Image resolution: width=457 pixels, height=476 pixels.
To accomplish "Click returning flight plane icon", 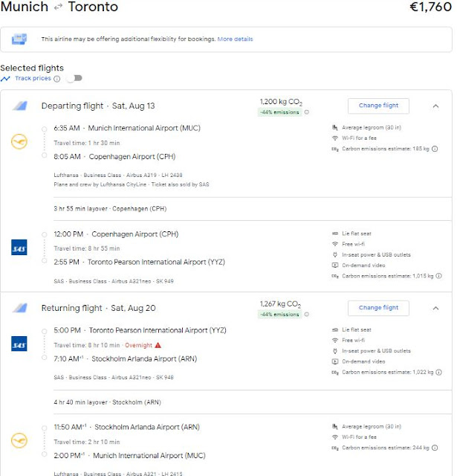I will click(20, 308).
